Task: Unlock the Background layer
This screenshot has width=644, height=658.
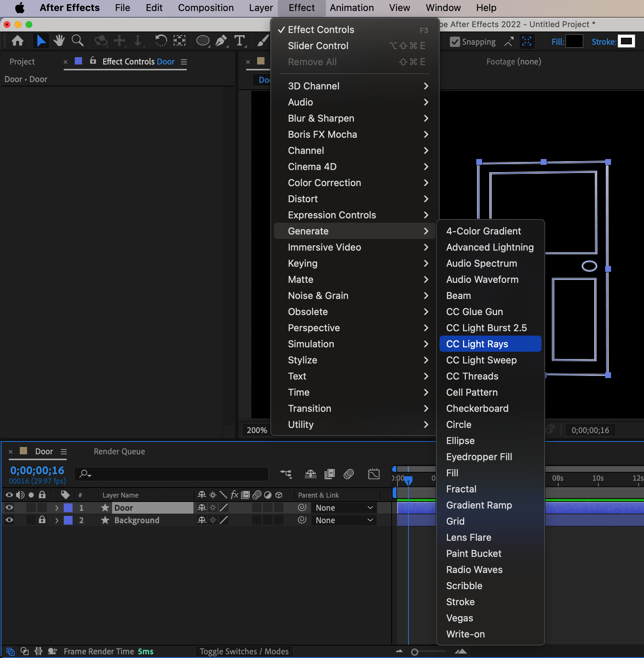Action: click(x=42, y=520)
